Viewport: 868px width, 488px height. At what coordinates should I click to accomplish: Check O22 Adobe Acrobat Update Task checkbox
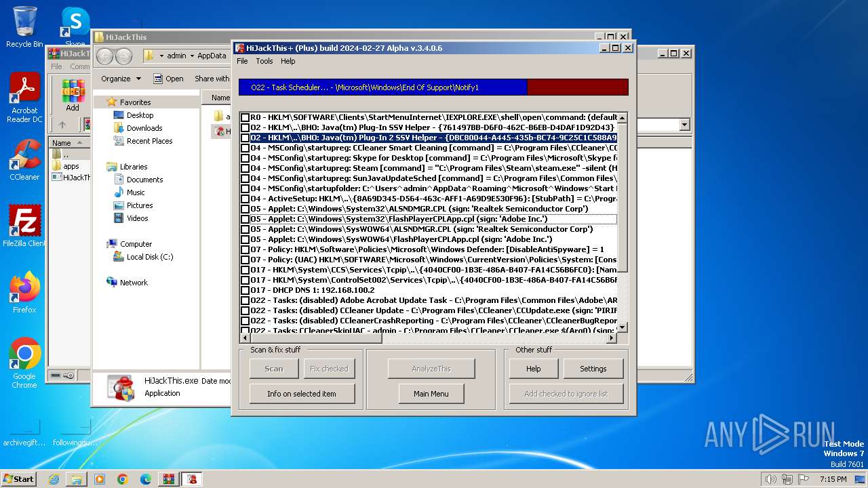245,300
